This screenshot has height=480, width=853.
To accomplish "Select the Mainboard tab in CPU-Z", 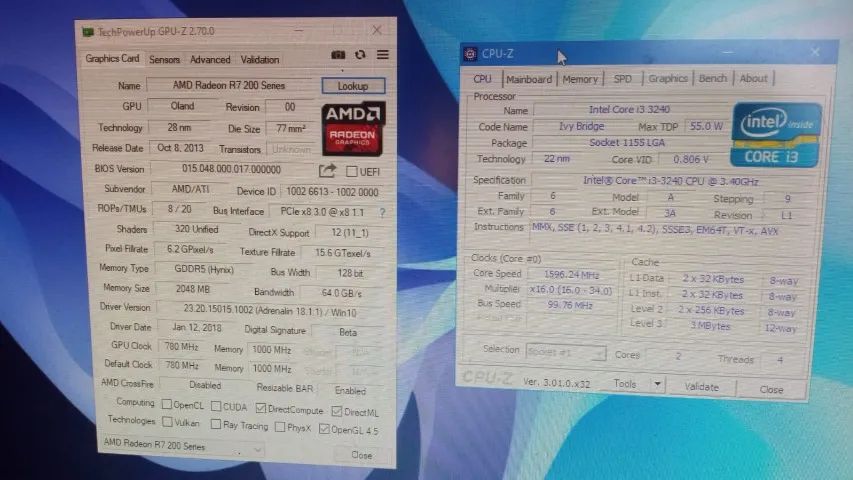I will tap(529, 79).
